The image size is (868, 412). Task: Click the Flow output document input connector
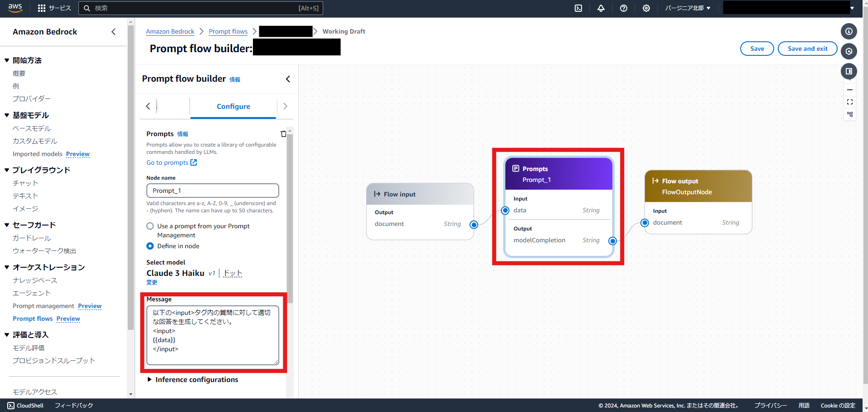645,223
